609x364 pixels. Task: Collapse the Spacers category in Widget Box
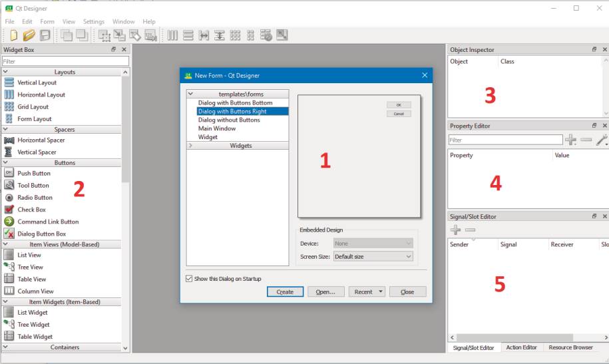5,129
